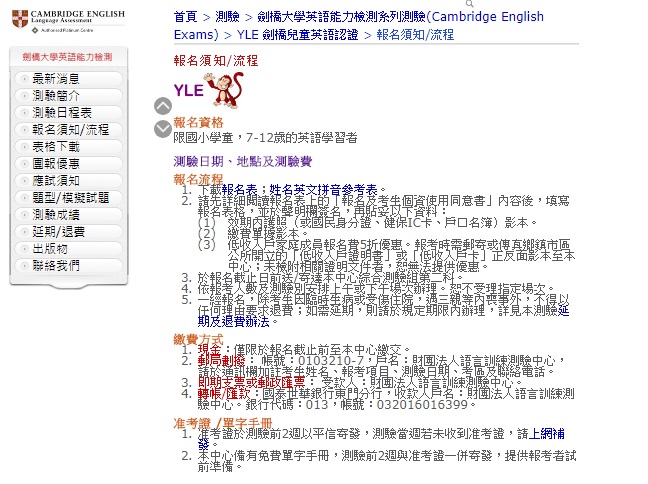
Task: Open 聯絡我們 sidebar item
Action: coord(69,265)
